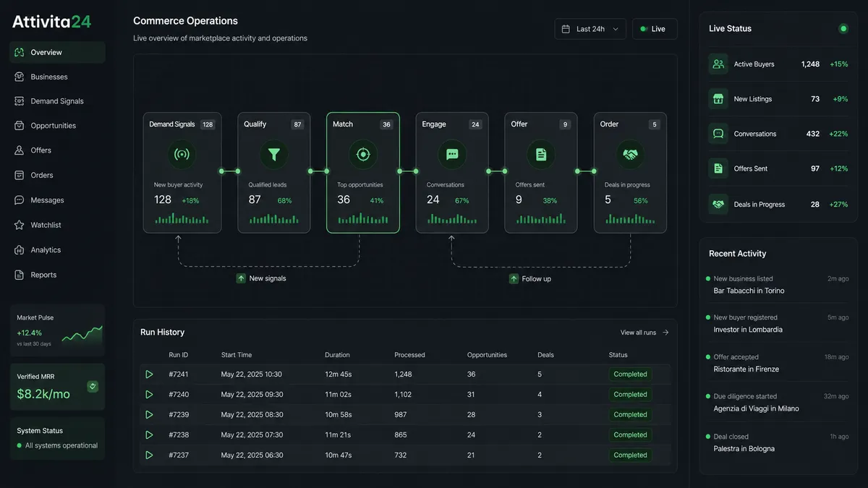
Task: Click the Attivita24 logo
Action: [51, 22]
